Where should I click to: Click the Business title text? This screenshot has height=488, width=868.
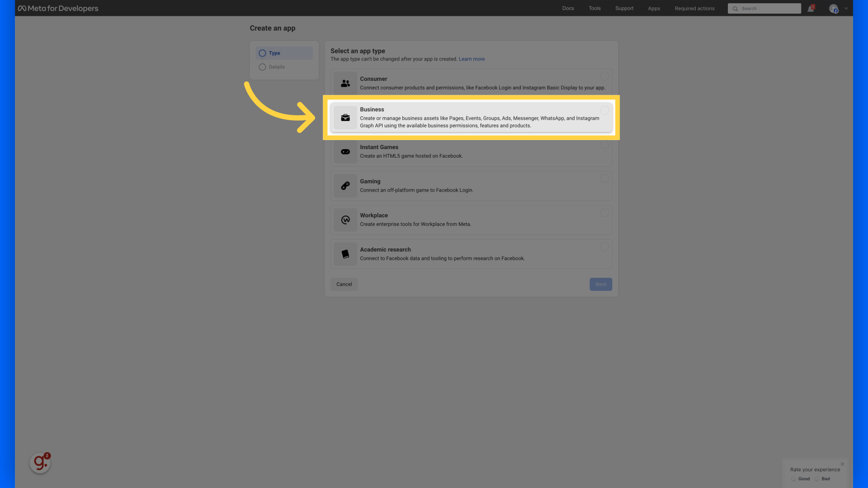pos(372,109)
